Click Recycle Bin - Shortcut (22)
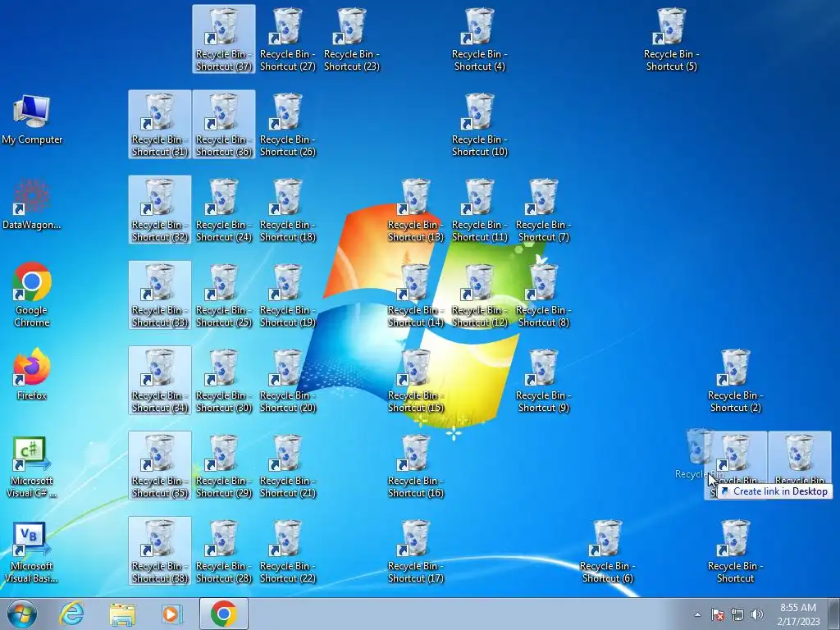The image size is (840, 630). pyautogui.click(x=288, y=550)
